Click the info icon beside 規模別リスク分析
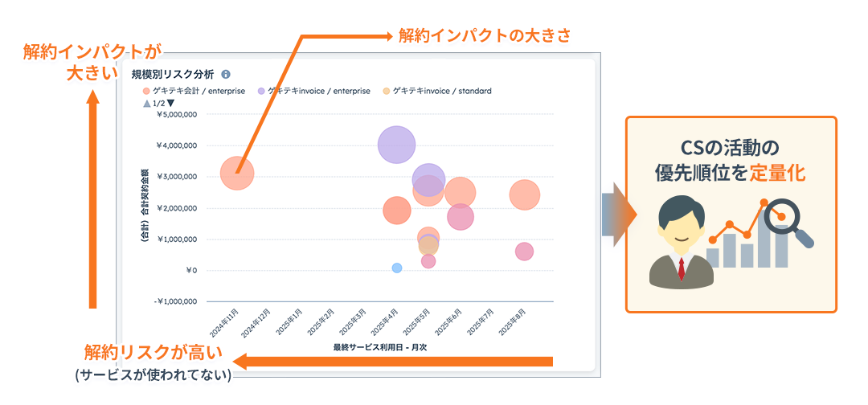This screenshot has width=868, height=405. click(226, 74)
